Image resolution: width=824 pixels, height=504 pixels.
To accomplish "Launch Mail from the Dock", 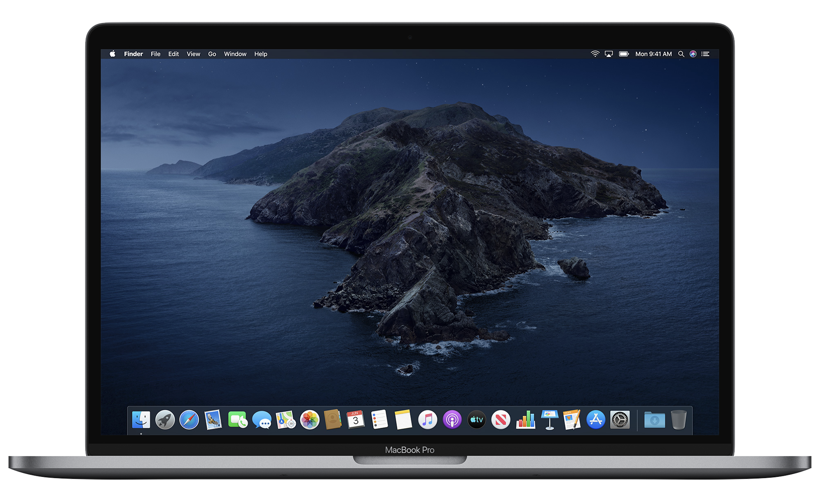I will tap(213, 420).
